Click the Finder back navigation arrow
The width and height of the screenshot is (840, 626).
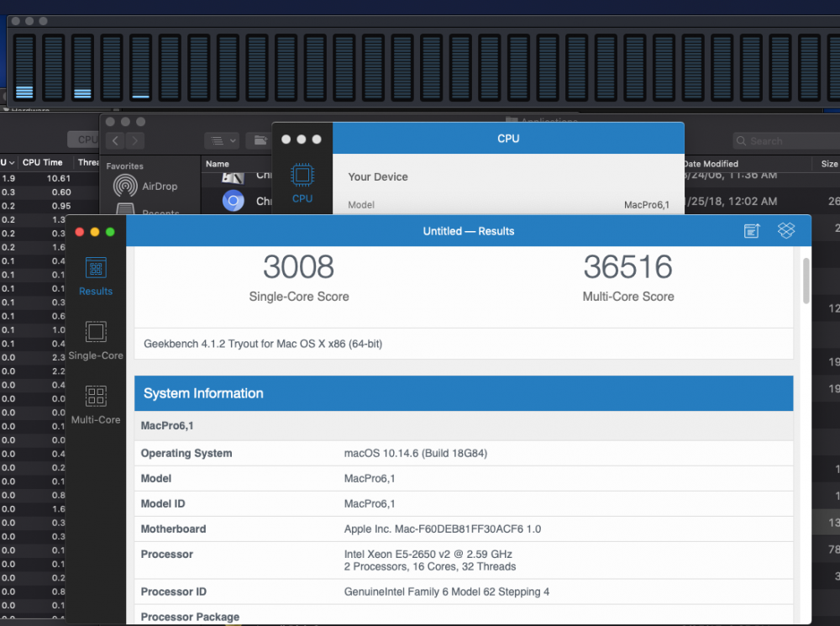115,140
